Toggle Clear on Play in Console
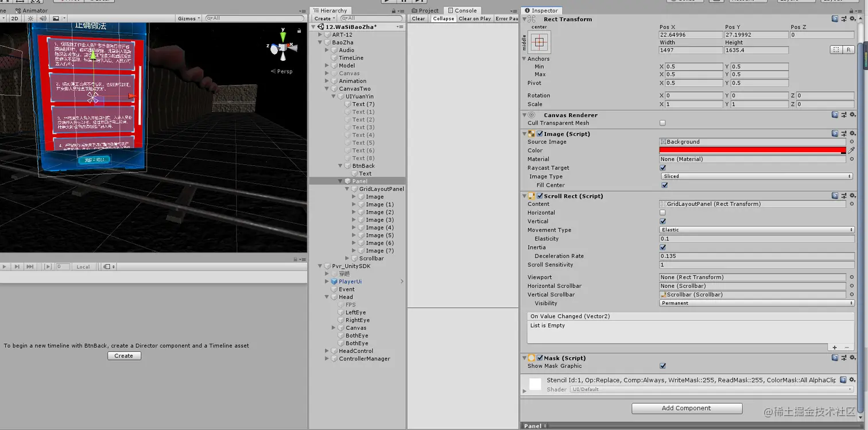Viewport: 868px width, 430px height. click(x=475, y=18)
